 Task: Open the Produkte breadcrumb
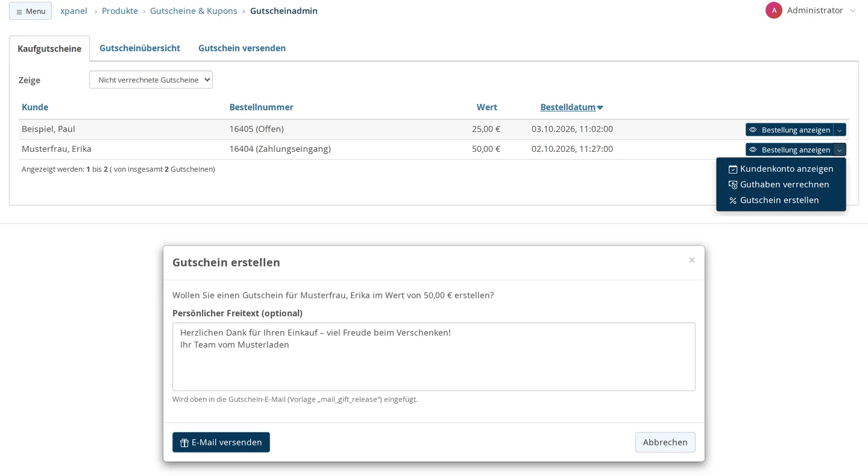pos(120,11)
